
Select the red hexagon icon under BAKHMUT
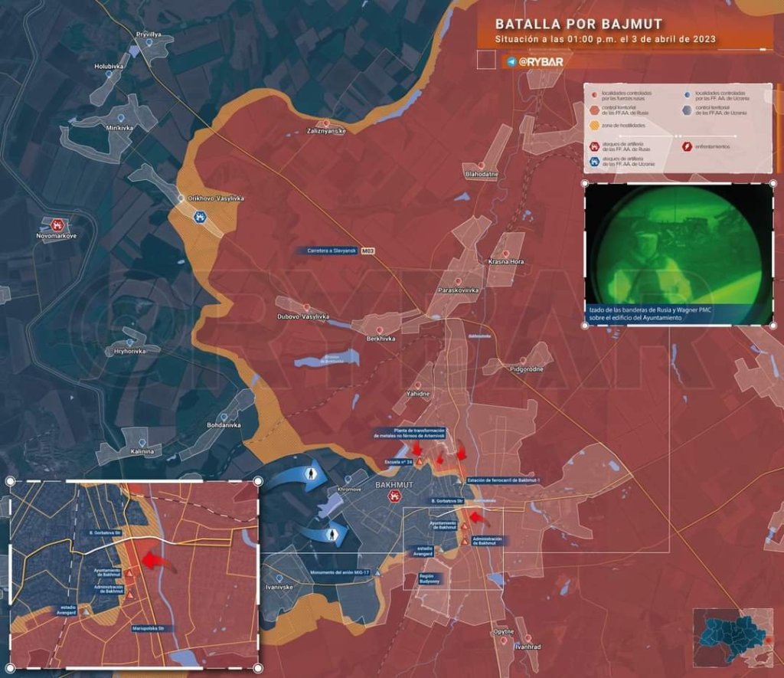(x=394, y=497)
